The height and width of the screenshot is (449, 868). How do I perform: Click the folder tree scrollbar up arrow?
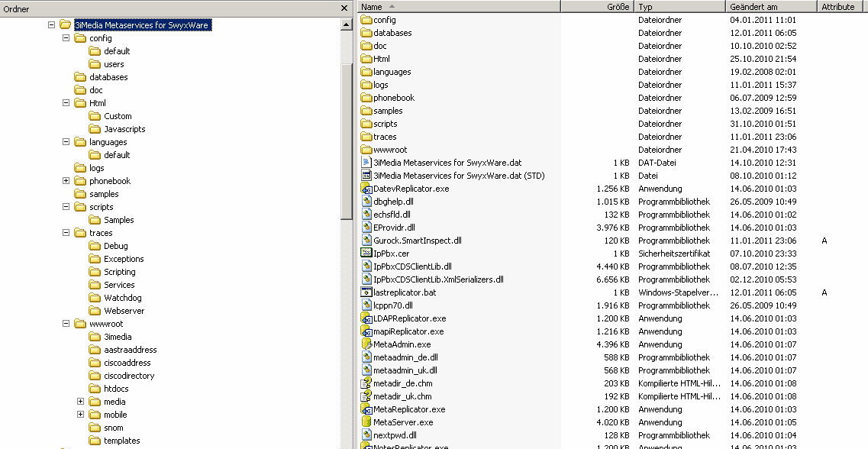coord(347,24)
